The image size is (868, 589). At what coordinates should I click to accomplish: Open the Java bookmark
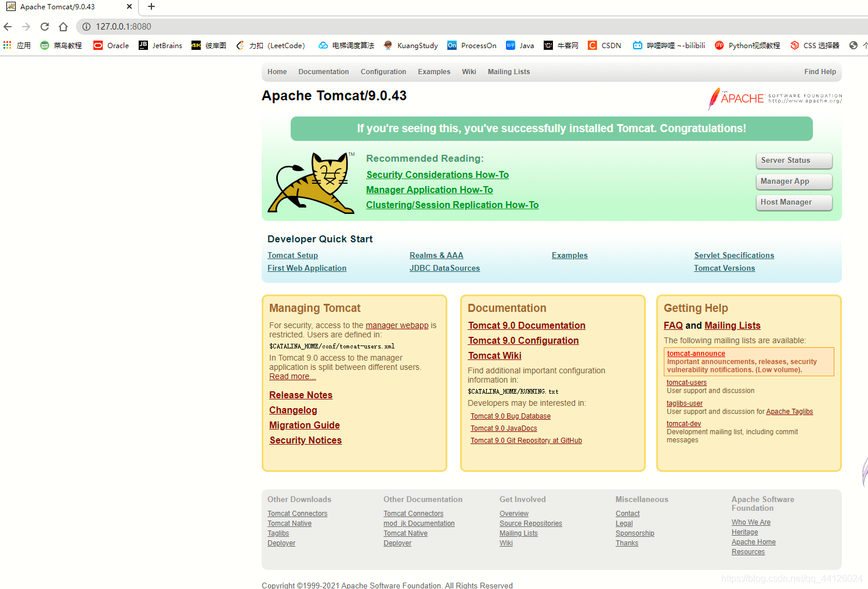[x=520, y=45]
